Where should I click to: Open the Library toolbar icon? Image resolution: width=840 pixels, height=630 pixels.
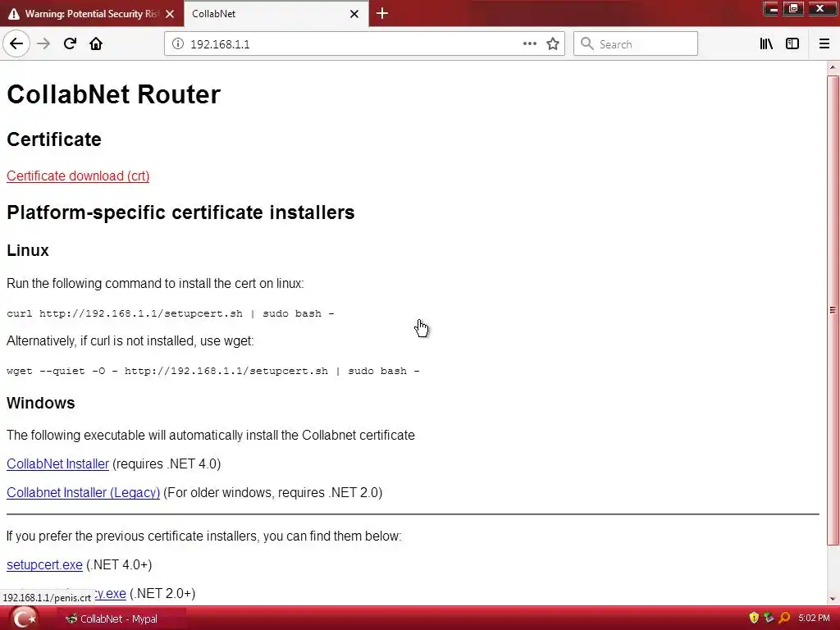point(767,44)
